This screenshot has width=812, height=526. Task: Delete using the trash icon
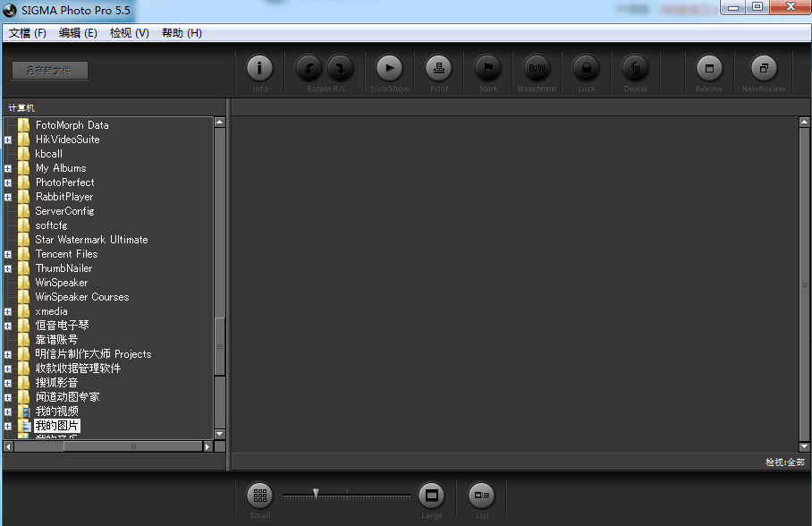[x=636, y=68]
